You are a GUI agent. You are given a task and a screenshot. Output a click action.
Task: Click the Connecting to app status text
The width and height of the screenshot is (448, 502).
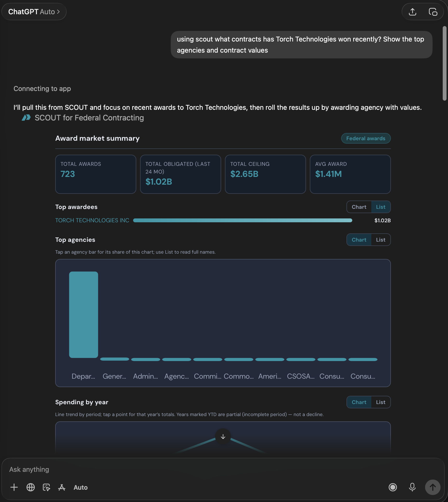[42, 89]
